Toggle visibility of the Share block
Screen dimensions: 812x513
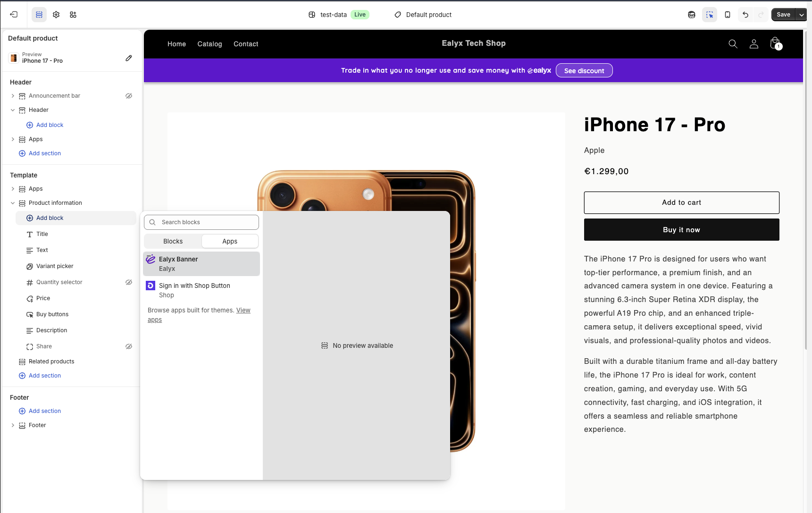[129, 346]
